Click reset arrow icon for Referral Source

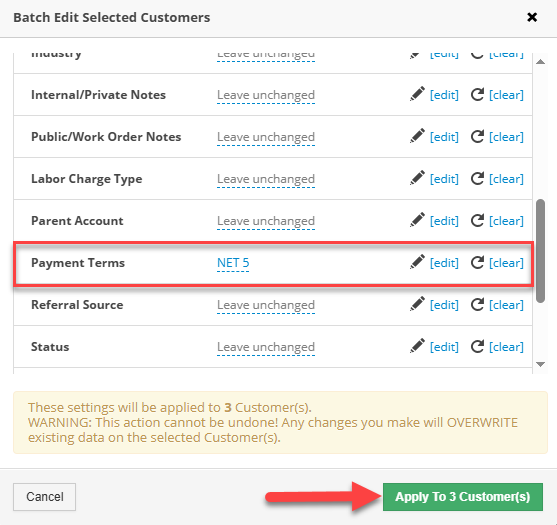click(x=477, y=304)
